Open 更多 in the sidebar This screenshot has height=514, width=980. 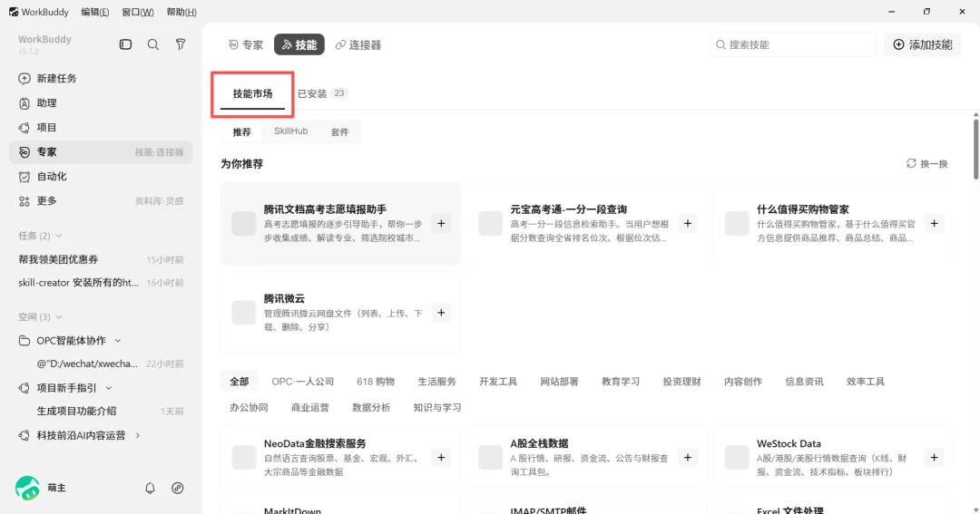coord(101,200)
